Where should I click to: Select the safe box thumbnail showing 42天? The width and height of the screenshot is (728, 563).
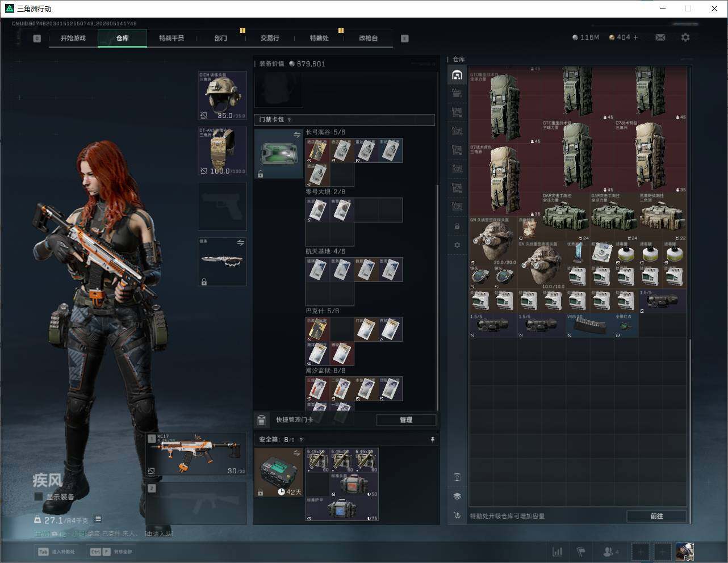tap(279, 472)
